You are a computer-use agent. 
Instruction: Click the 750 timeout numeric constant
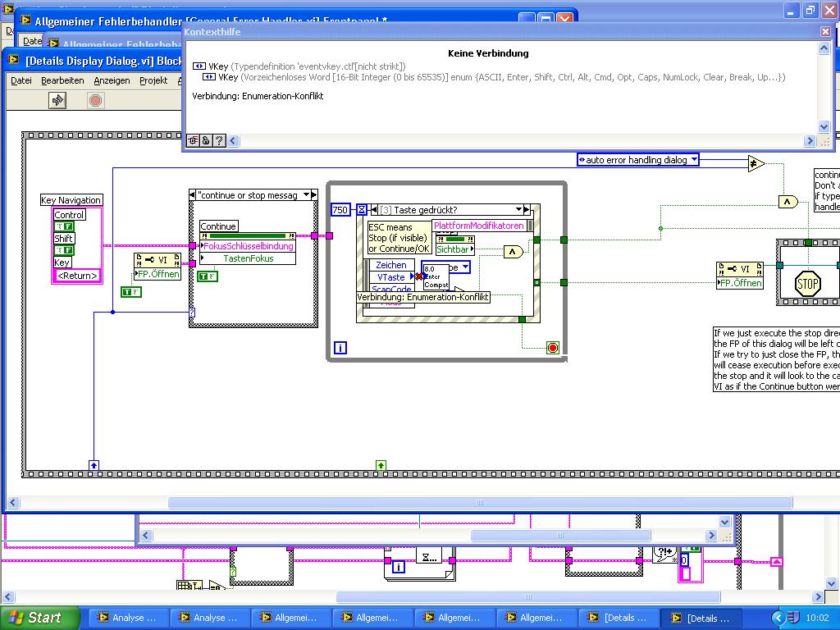point(340,210)
